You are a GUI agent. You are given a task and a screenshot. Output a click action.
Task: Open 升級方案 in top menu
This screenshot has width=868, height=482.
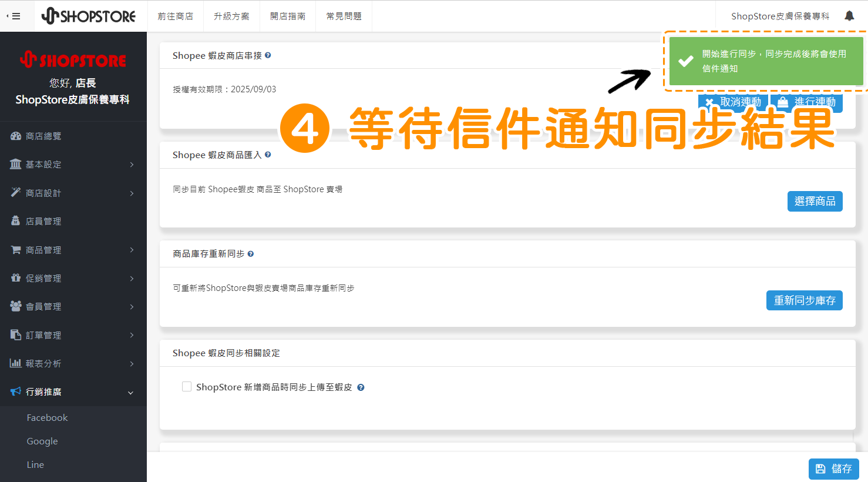(x=231, y=16)
